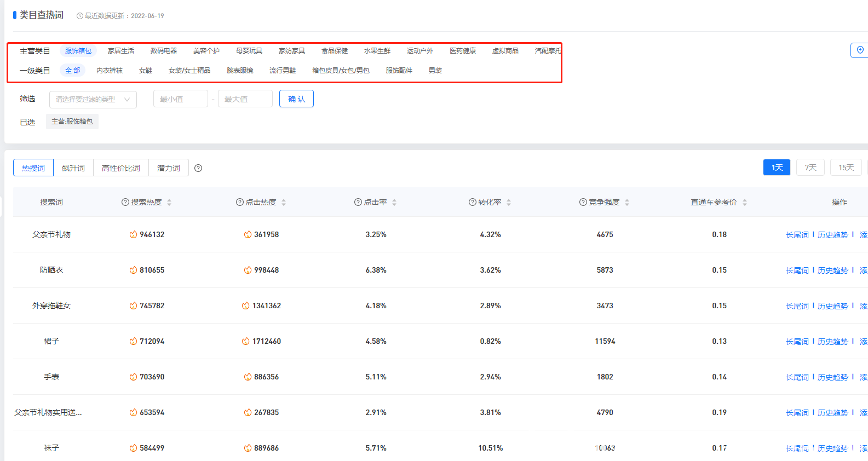Select the 7天 time range
The image size is (868, 461).
[810, 168]
